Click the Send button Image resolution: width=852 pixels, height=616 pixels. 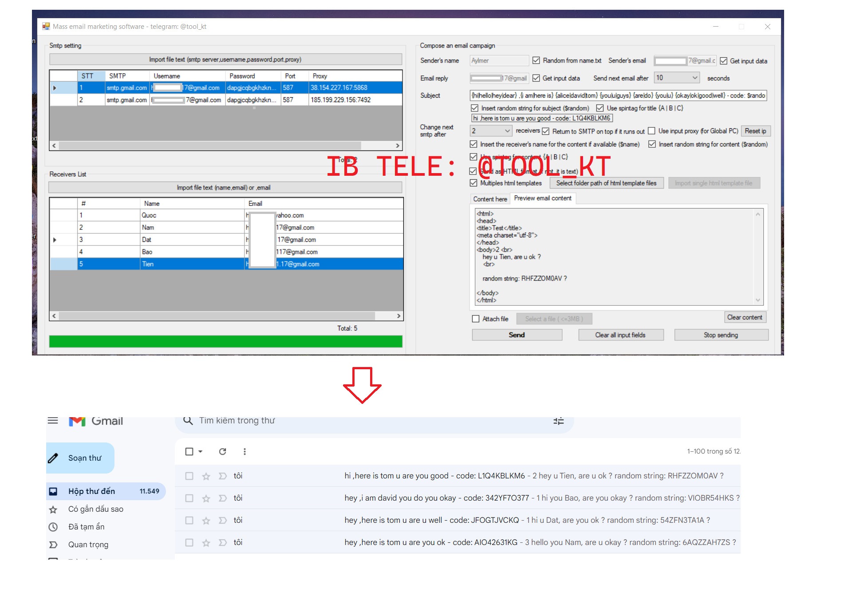click(x=517, y=335)
